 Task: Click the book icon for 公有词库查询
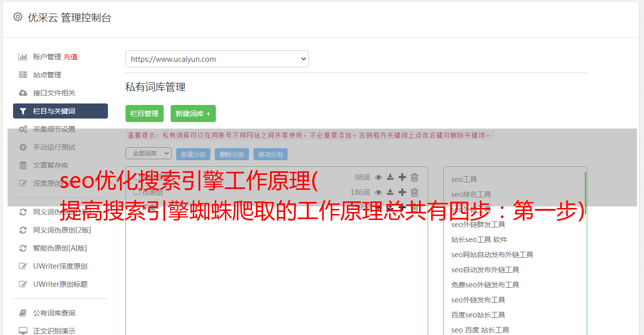pos(23,313)
